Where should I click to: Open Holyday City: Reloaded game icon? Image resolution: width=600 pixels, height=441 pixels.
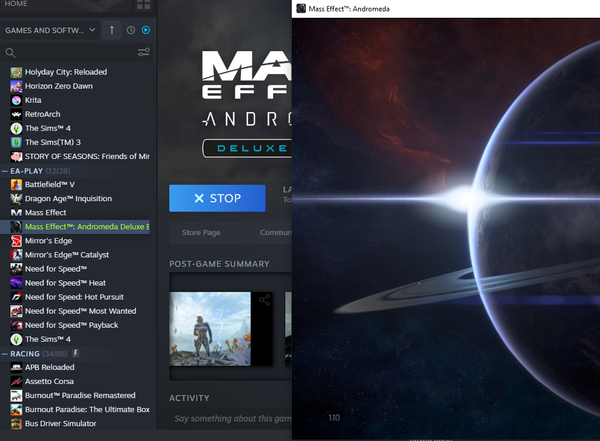(x=16, y=72)
